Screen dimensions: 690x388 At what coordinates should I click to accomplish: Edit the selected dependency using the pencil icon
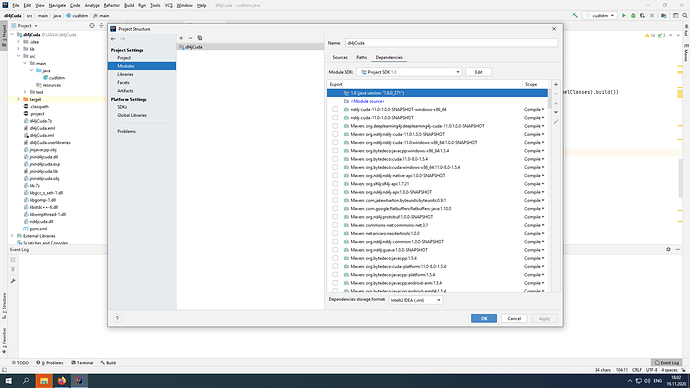coord(556,122)
